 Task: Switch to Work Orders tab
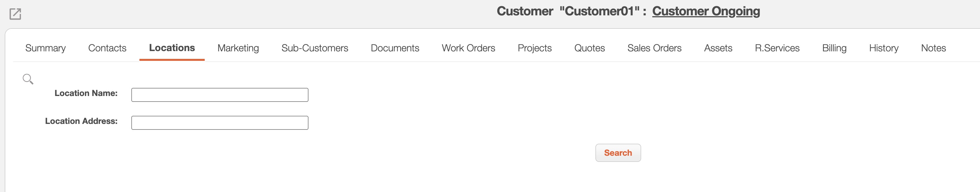(x=468, y=48)
